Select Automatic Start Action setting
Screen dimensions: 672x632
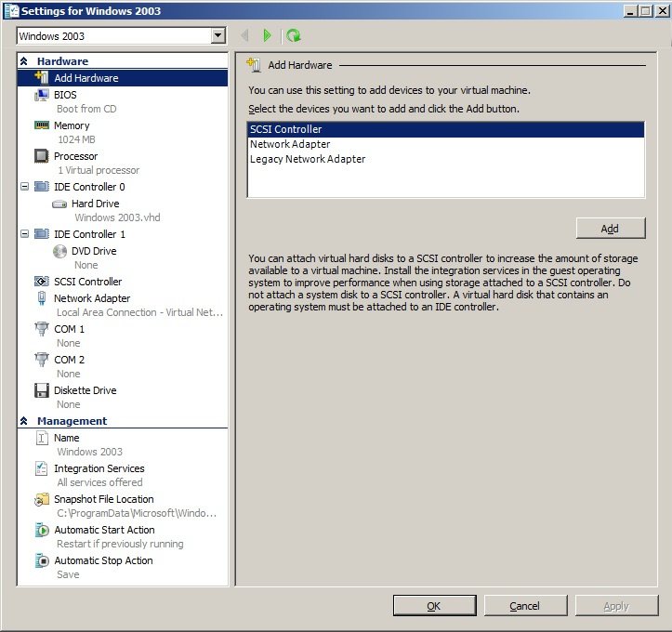(x=104, y=530)
